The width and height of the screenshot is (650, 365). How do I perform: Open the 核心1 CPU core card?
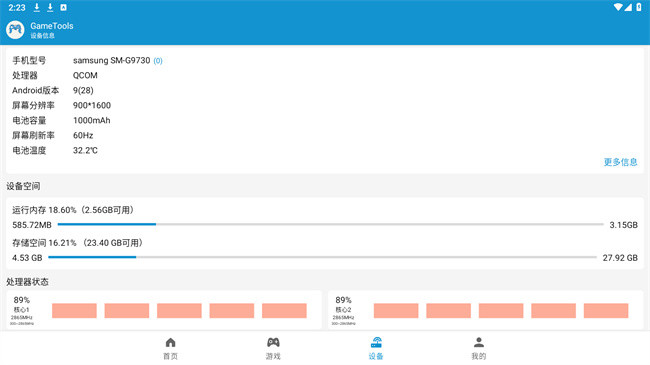[164, 310]
